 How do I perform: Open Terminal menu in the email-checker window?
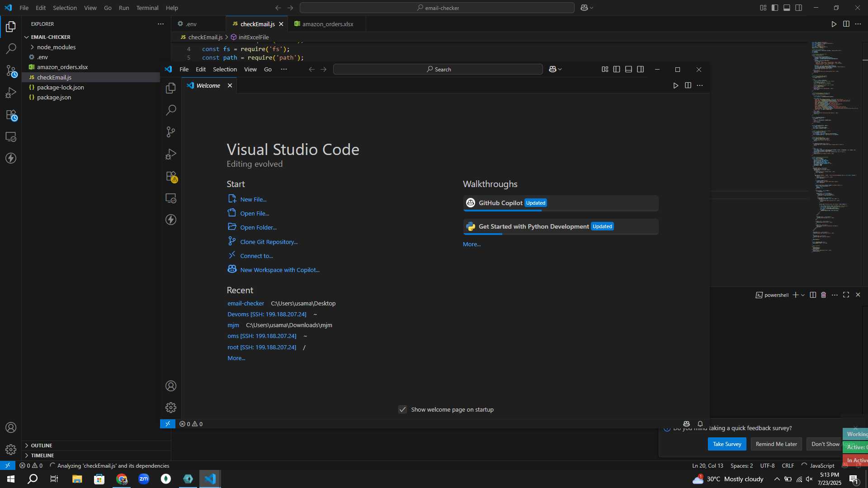click(147, 8)
